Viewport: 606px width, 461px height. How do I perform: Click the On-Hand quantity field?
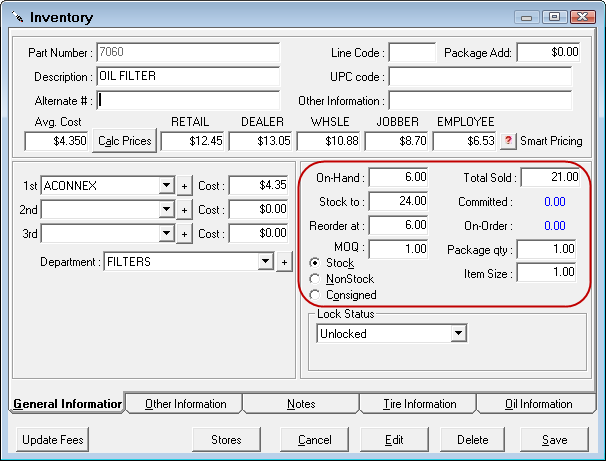[397, 177]
